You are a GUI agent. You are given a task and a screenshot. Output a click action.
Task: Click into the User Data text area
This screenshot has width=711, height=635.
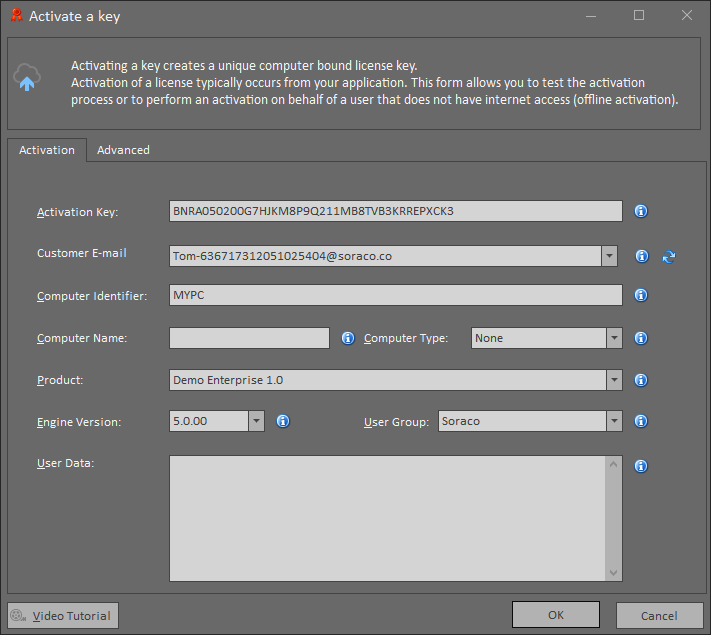[x=388, y=518]
